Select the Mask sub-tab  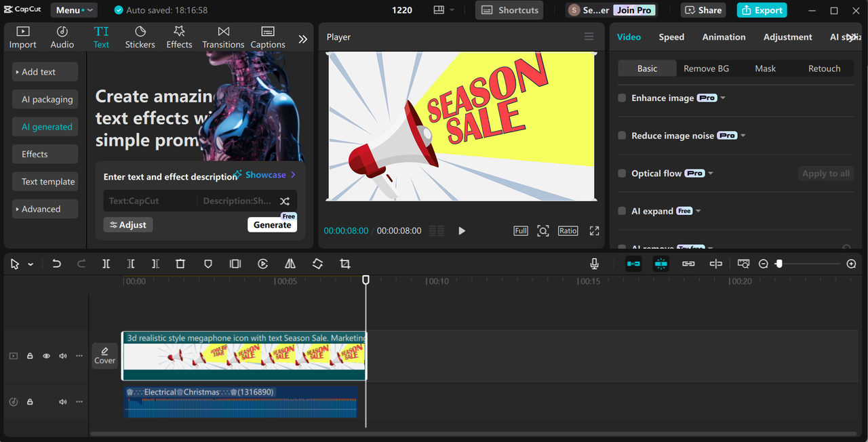(x=765, y=68)
